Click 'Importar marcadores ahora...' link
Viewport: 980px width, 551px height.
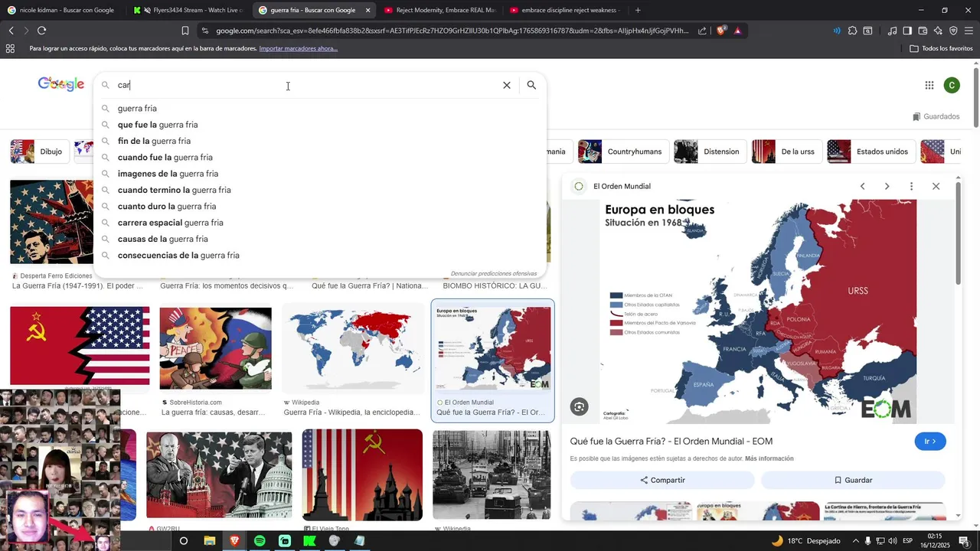[x=299, y=48]
